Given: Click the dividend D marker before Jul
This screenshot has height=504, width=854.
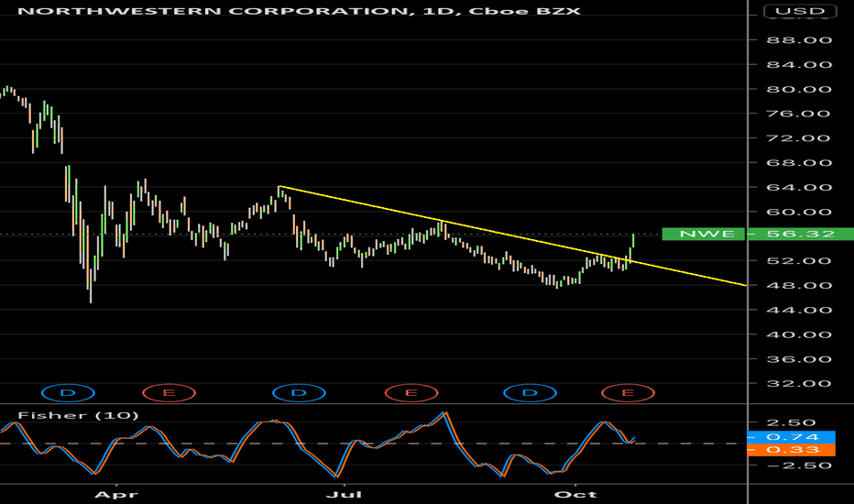Looking at the screenshot, I should pyautogui.click(x=299, y=393).
